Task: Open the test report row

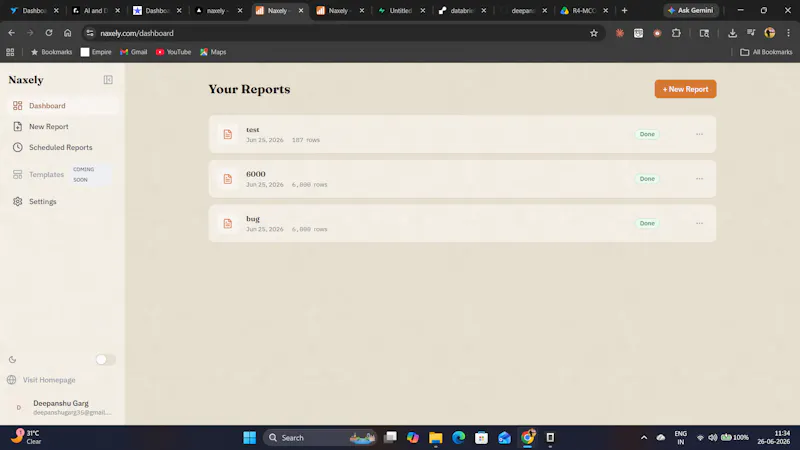Action: click(462, 134)
